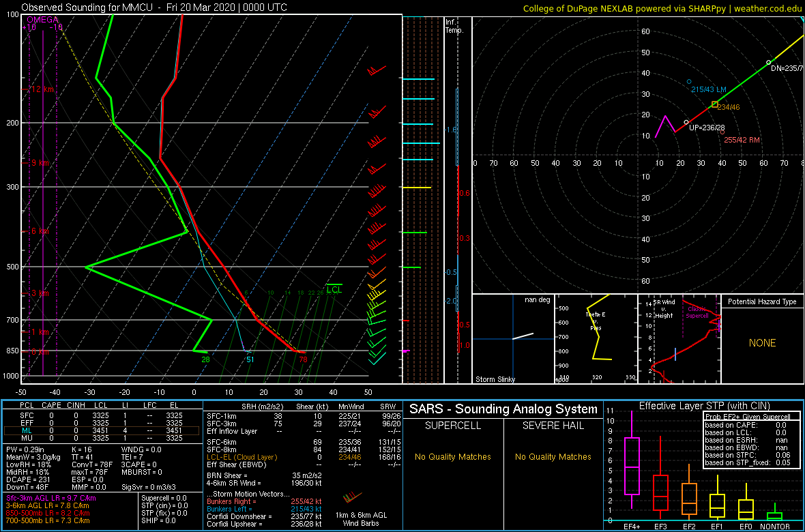Click 'Effective Layer STP (with CIN)' title
Screen dimensions: 805x532
[x=703, y=406]
